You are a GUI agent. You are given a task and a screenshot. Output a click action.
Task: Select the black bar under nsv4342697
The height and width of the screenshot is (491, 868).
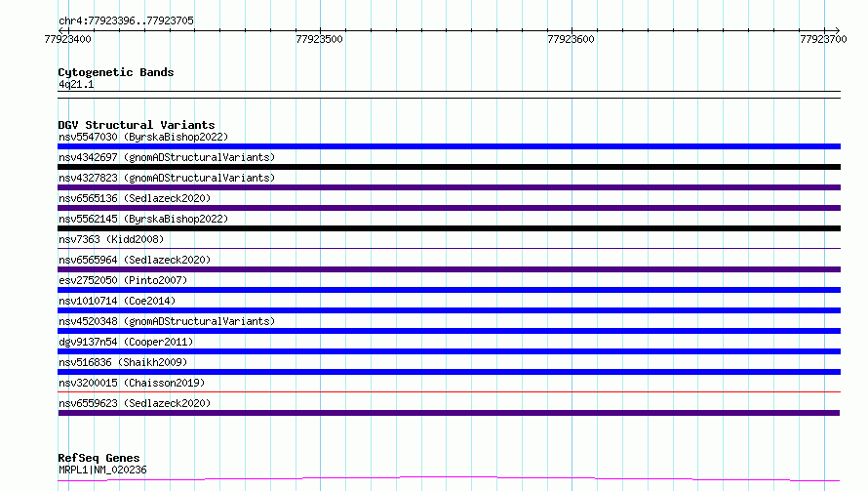click(x=449, y=167)
